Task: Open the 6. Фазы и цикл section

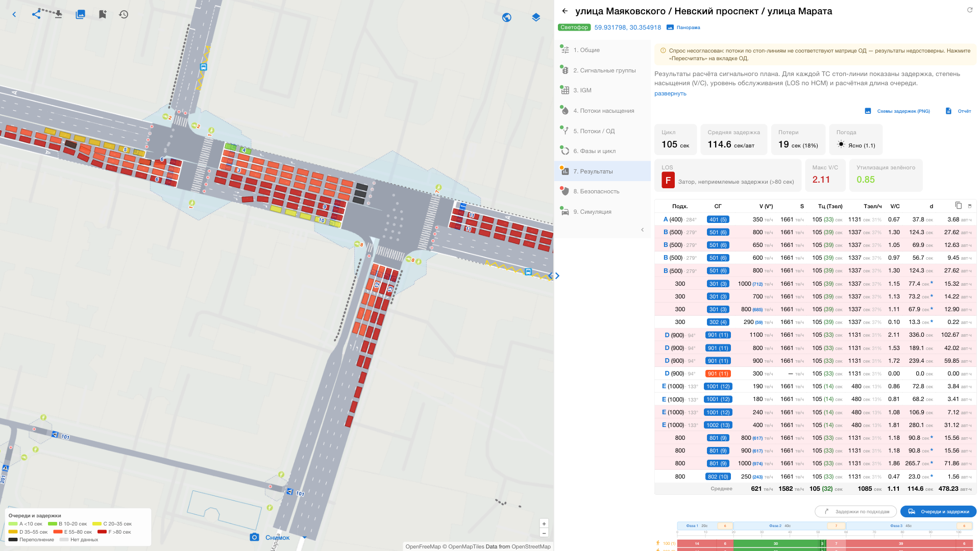Action: point(602,151)
